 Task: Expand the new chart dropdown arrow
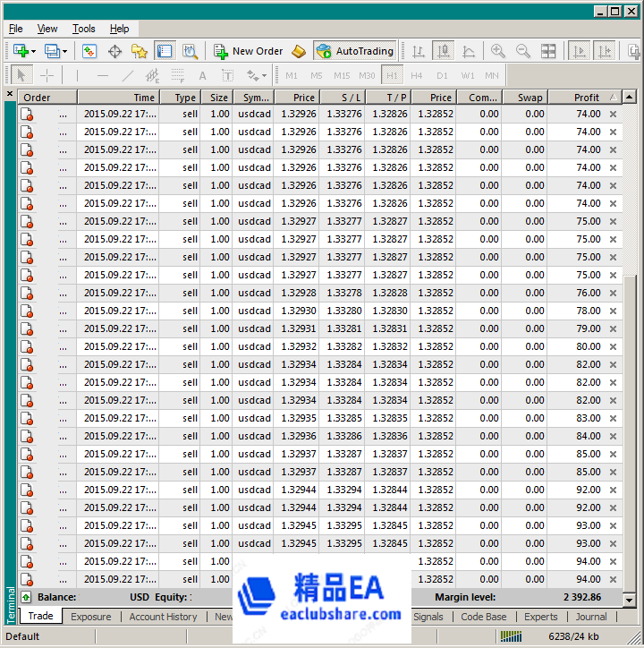(x=33, y=52)
